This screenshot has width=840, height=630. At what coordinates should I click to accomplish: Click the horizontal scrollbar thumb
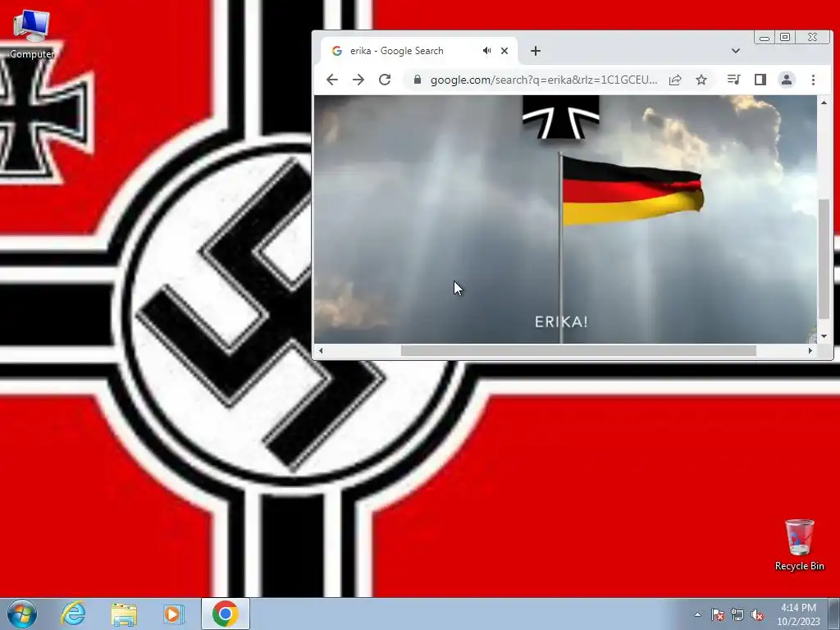(x=578, y=351)
